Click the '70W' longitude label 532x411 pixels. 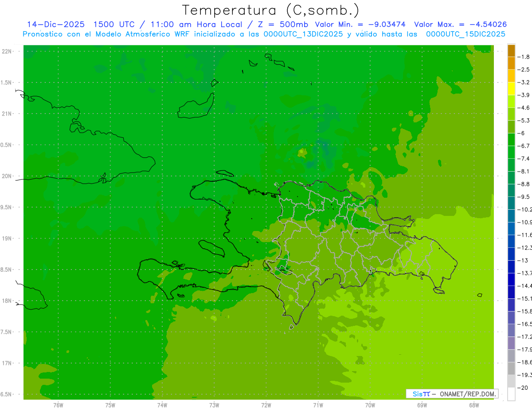coord(370,405)
